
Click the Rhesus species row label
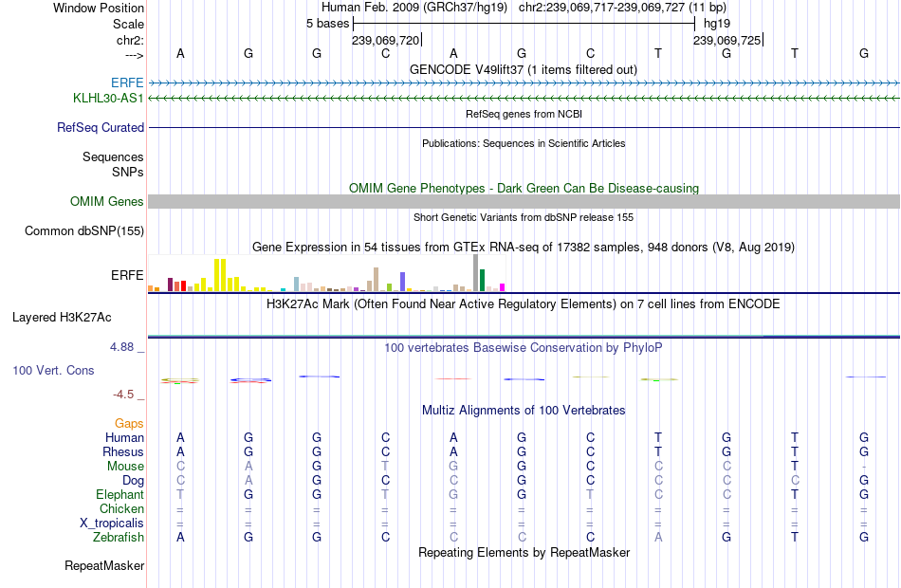point(123,452)
